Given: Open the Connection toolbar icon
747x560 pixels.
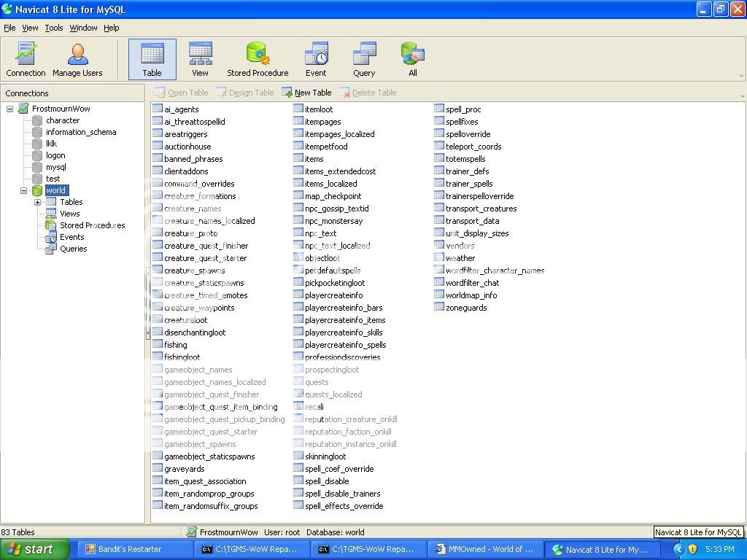Looking at the screenshot, I should (26, 60).
